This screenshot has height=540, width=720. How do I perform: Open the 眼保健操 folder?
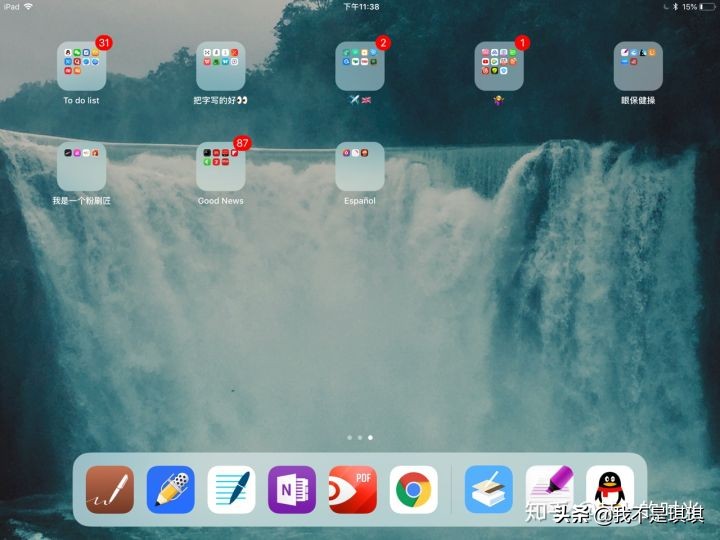[638, 66]
